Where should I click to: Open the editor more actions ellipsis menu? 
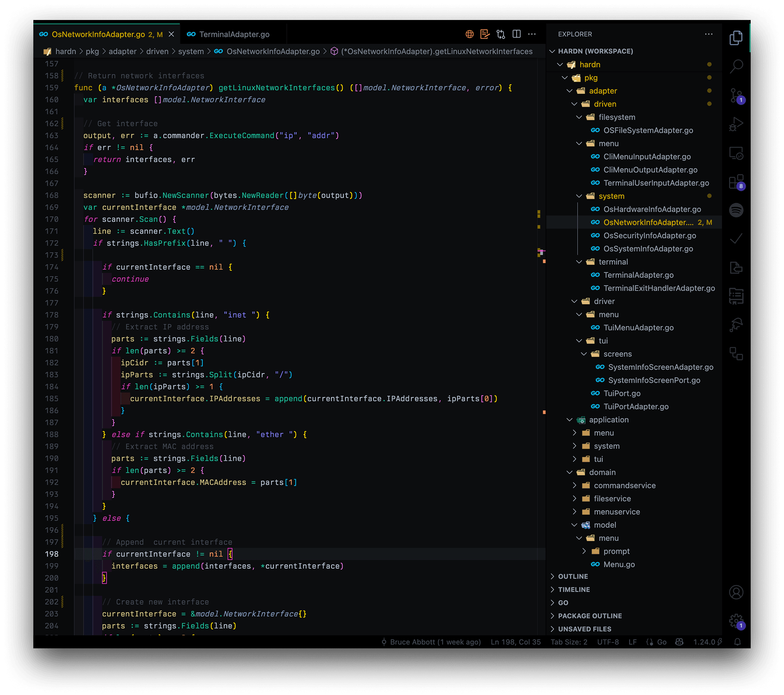pyautogui.click(x=532, y=34)
